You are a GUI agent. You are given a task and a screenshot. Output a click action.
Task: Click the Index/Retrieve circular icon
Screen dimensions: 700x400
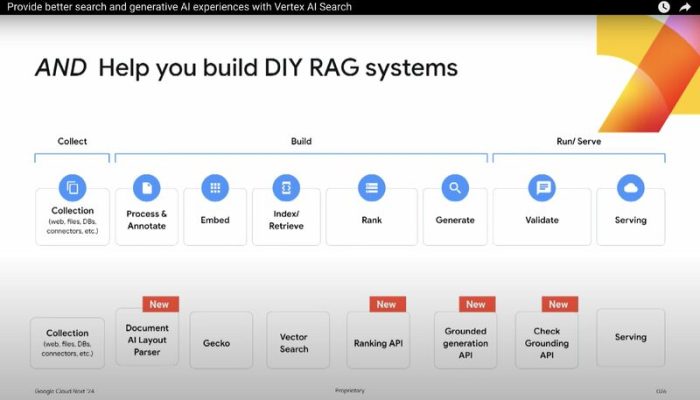[x=286, y=188]
